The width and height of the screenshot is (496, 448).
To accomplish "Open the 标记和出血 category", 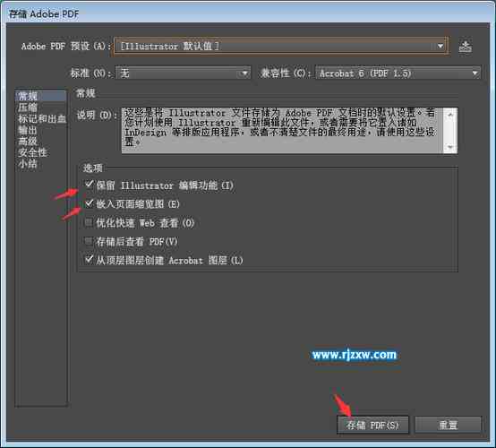I will click(42, 119).
